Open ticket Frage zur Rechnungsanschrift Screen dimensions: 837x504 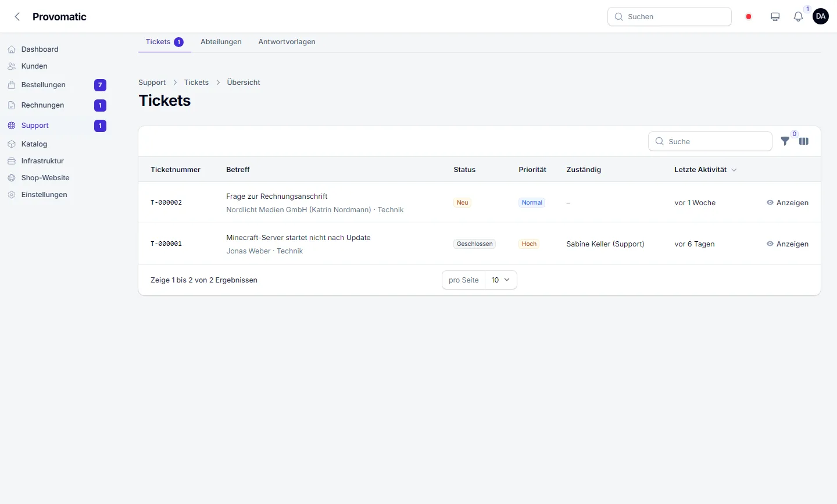(x=277, y=196)
